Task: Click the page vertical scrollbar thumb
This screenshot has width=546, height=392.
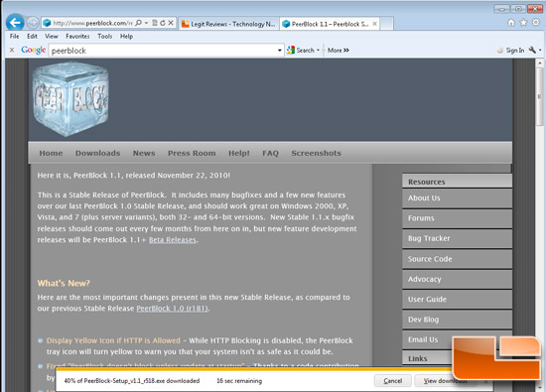Action: [540, 96]
